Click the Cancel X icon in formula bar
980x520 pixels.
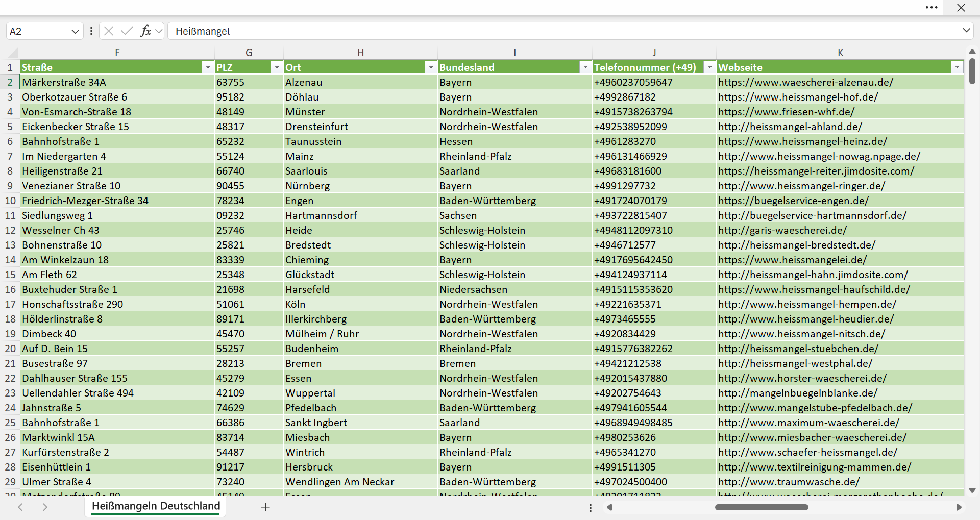click(109, 31)
